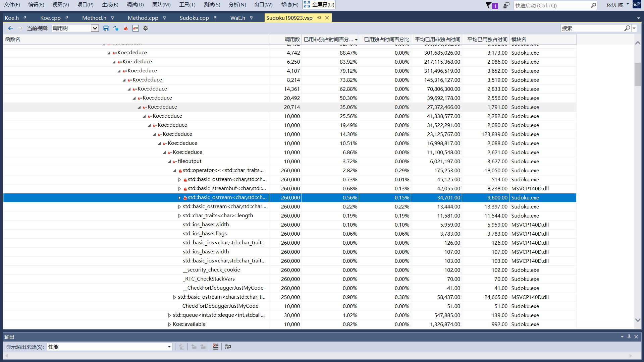This screenshot has height=362, width=644.
Task: Expand the Koe::available tree node
Action: coord(169,324)
